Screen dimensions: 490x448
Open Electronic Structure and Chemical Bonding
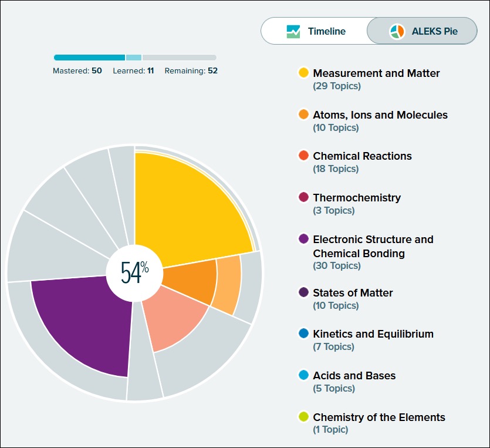[x=373, y=247]
